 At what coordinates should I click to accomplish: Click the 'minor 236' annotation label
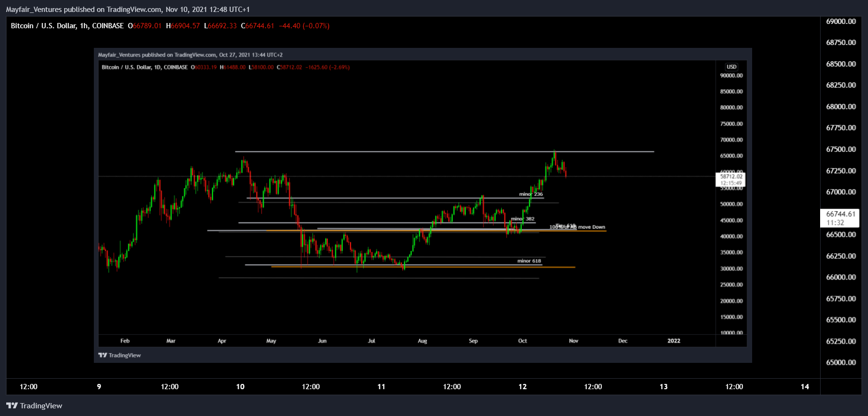point(531,194)
